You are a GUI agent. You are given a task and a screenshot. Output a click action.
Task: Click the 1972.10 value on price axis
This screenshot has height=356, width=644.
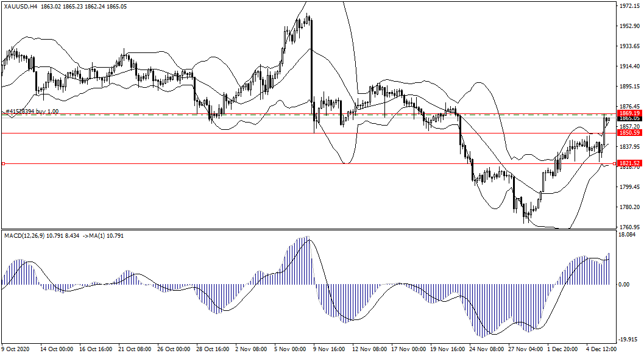click(628, 6)
